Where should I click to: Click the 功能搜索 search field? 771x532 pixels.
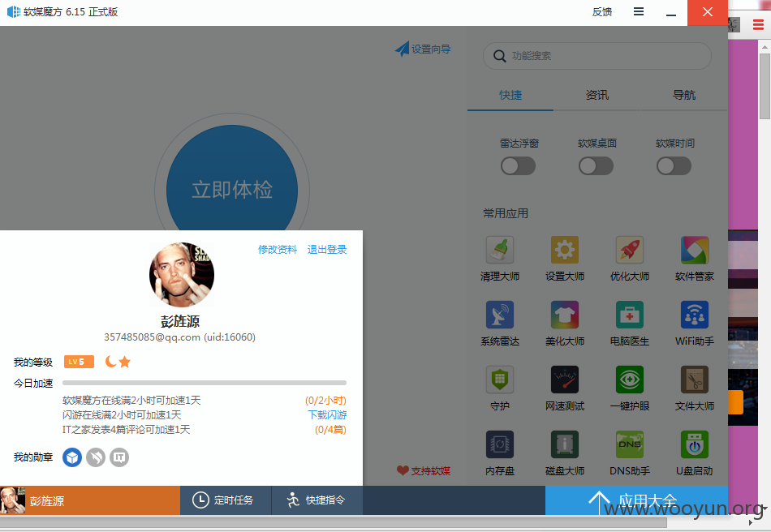[597, 56]
